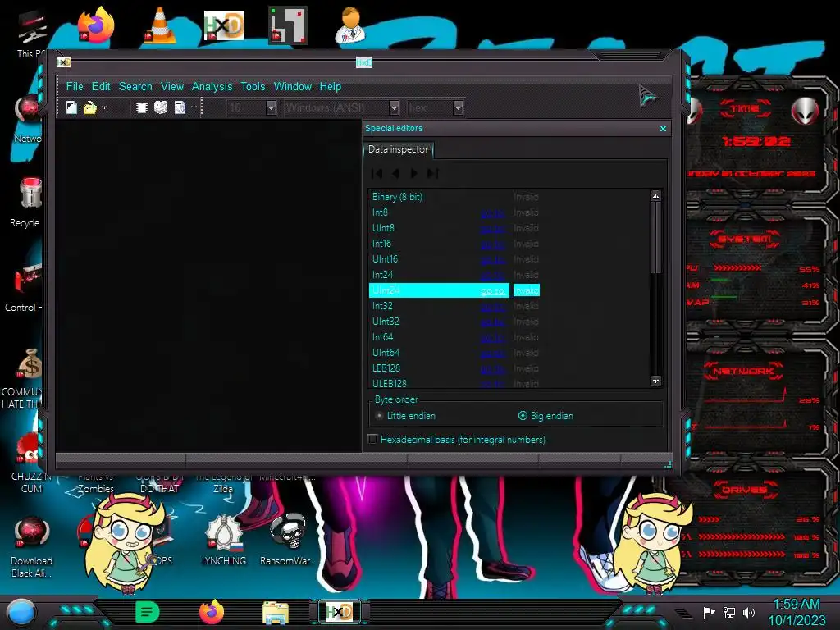Click the network tray icon
The width and height of the screenshot is (840, 630).
(x=729, y=612)
